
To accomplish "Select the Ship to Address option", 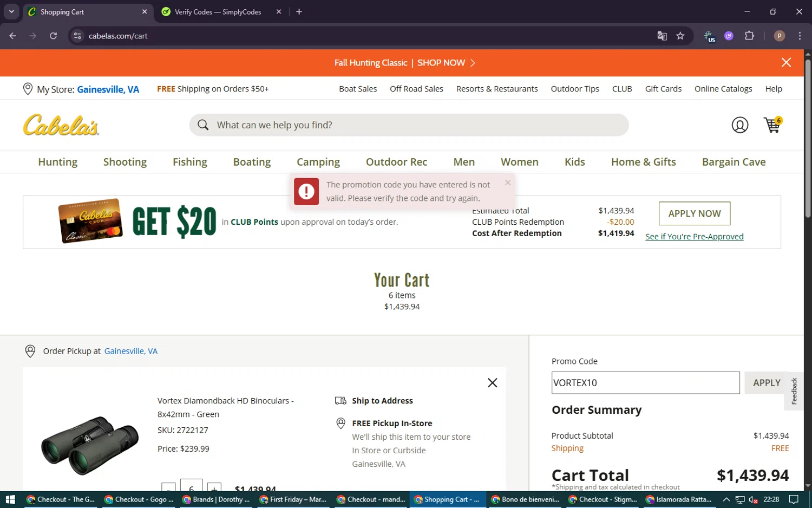I will pyautogui.click(x=382, y=401).
